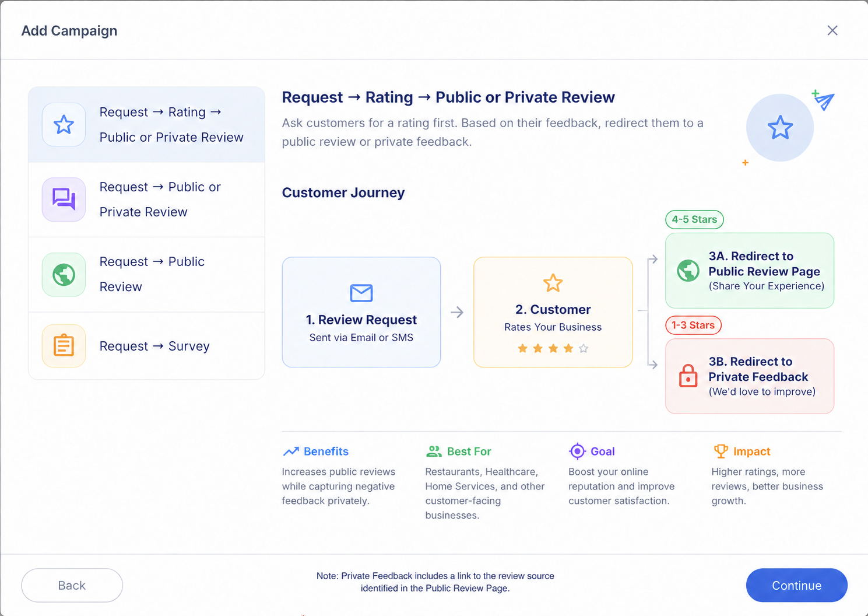Click the star rating row in Customer card

click(553, 348)
